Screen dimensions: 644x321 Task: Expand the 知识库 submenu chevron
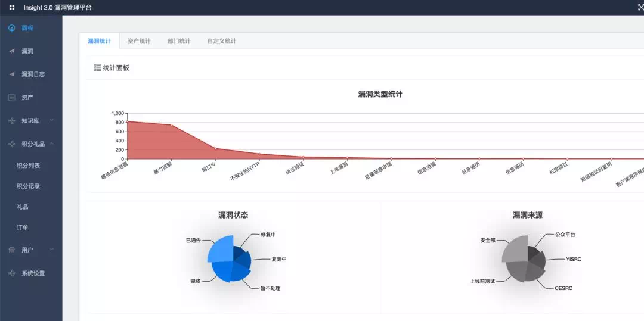(x=52, y=120)
